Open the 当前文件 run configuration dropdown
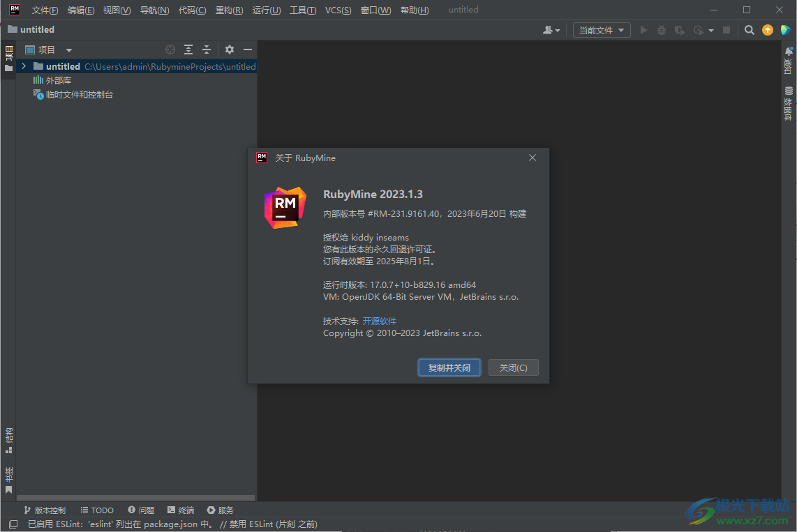The image size is (797, 532). point(602,30)
